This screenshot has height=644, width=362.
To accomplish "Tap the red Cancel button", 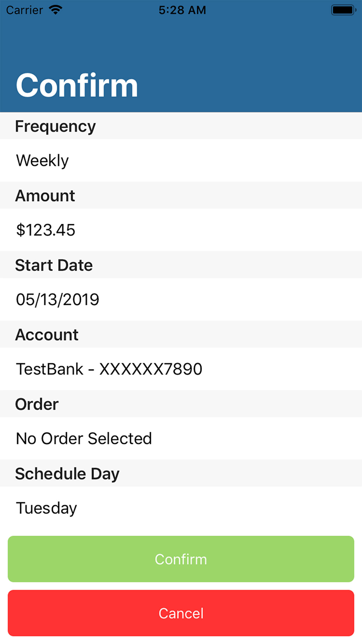I will [181, 613].
